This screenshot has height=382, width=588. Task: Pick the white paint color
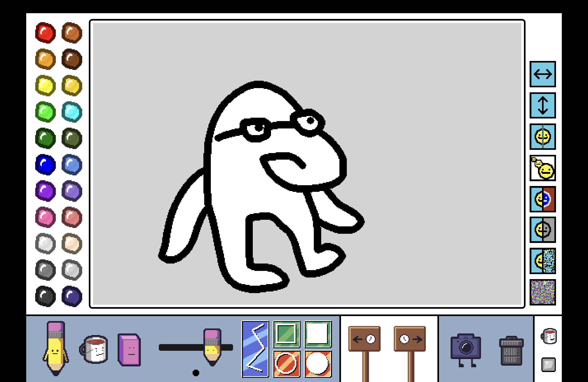pos(45,244)
